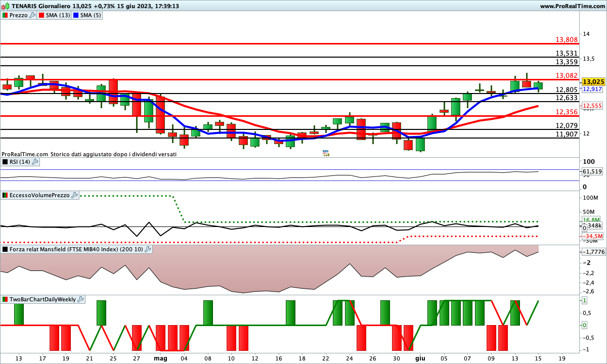The image size is (607, 364).
Task: Click the 13,082 red level label
Action: (567, 75)
